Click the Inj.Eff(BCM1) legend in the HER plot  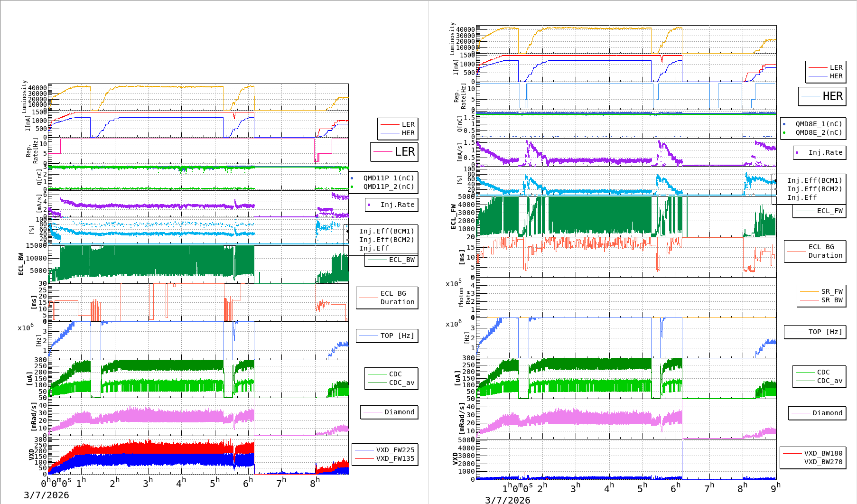click(x=814, y=181)
